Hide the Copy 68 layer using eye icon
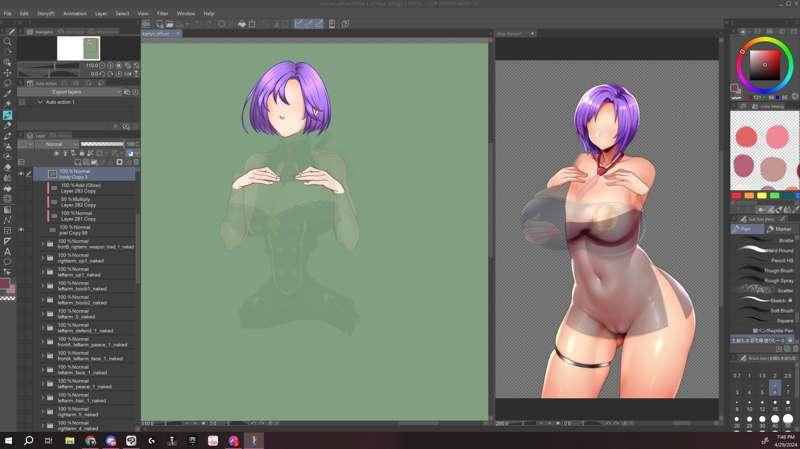 (x=21, y=230)
